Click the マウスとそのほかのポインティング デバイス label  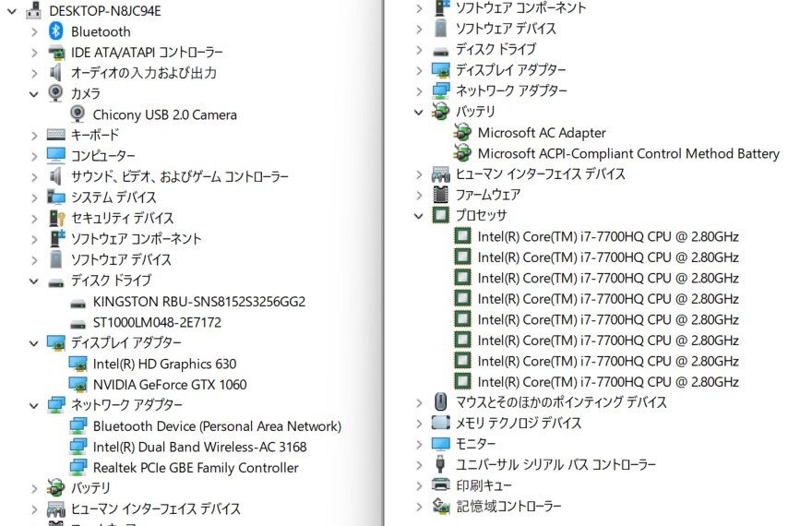[x=561, y=402]
